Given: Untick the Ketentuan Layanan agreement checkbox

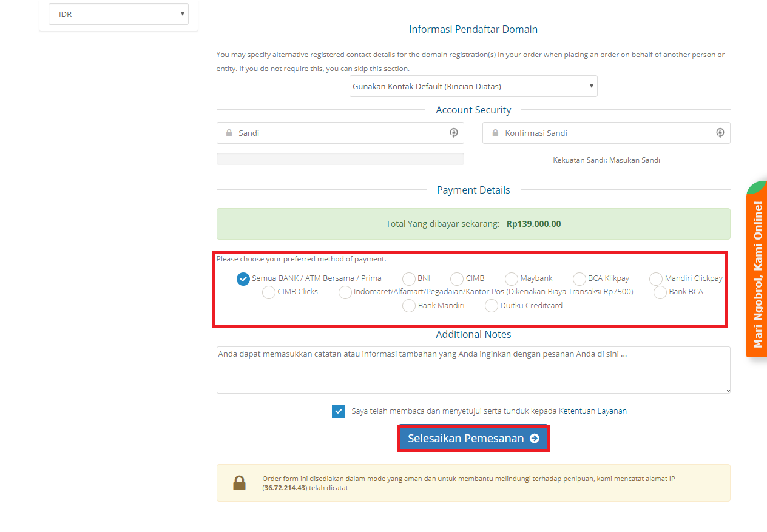Looking at the screenshot, I should [x=339, y=411].
